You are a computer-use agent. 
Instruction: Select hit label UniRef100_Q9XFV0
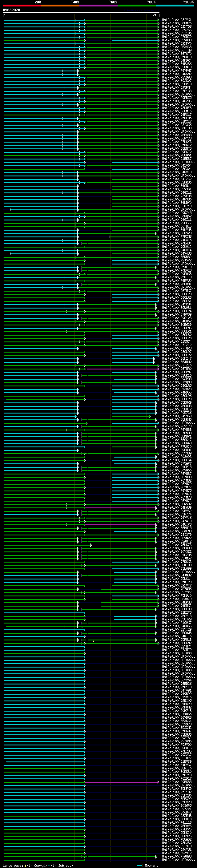[177, 43]
